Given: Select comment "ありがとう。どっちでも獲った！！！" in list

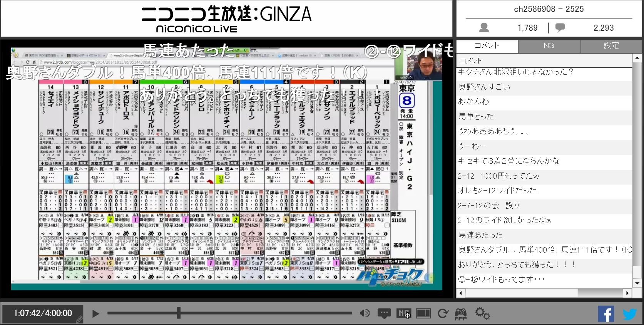Looking at the screenshot, I should [544, 265].
